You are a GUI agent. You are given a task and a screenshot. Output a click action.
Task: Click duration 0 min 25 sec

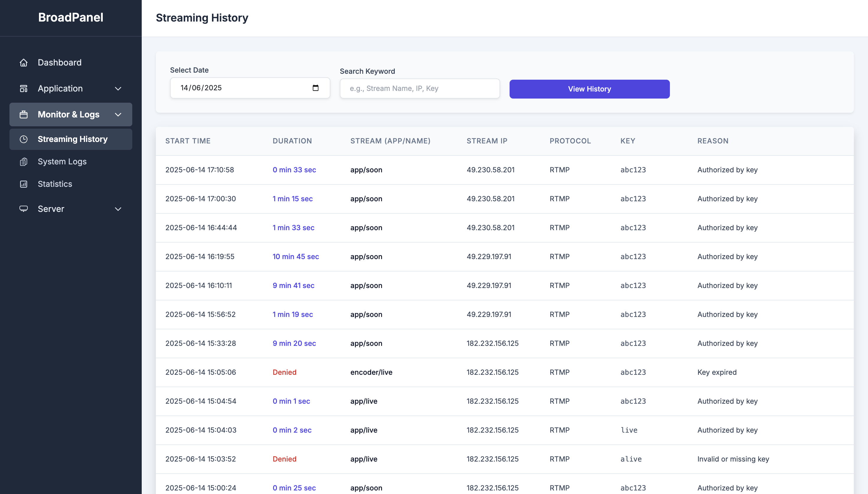tap(294, 488)
